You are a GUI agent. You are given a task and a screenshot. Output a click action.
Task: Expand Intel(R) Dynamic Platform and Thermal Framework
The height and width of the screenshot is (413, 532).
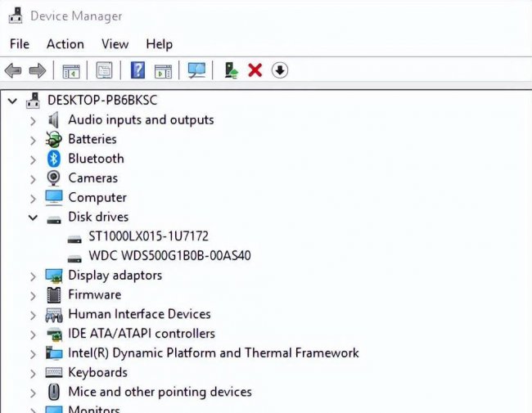point(33,354)
